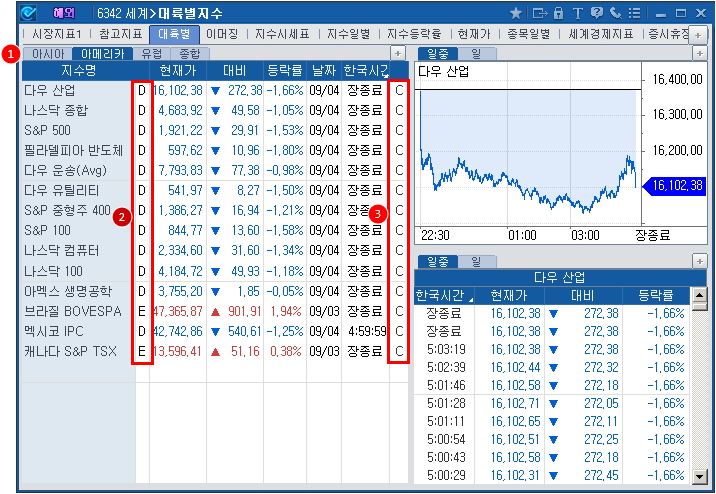Click the 5:03:19 row in time-series table

click(552, 350)
